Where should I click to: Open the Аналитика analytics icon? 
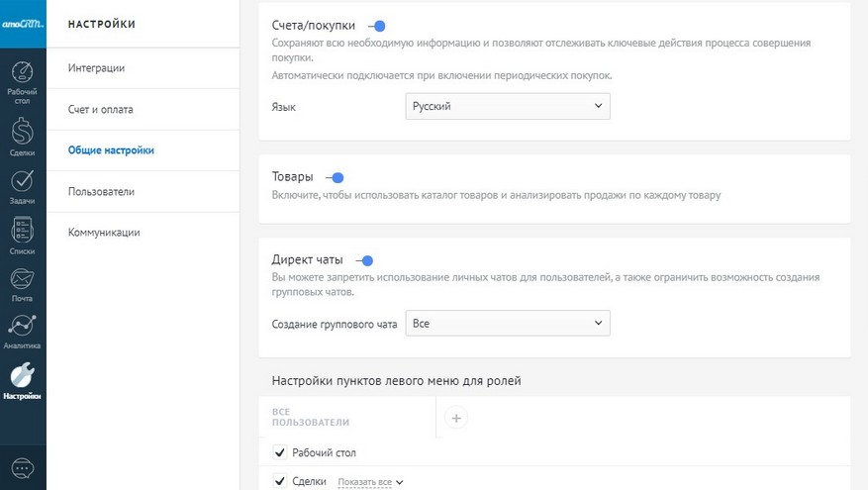click(x=23, y=327)
